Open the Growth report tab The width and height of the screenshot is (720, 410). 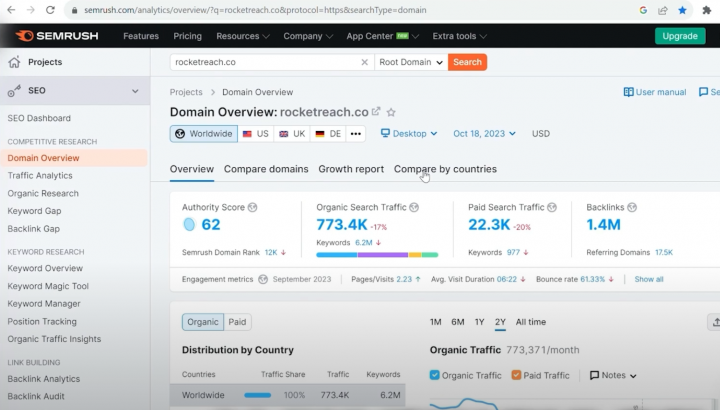click(351, 169)
